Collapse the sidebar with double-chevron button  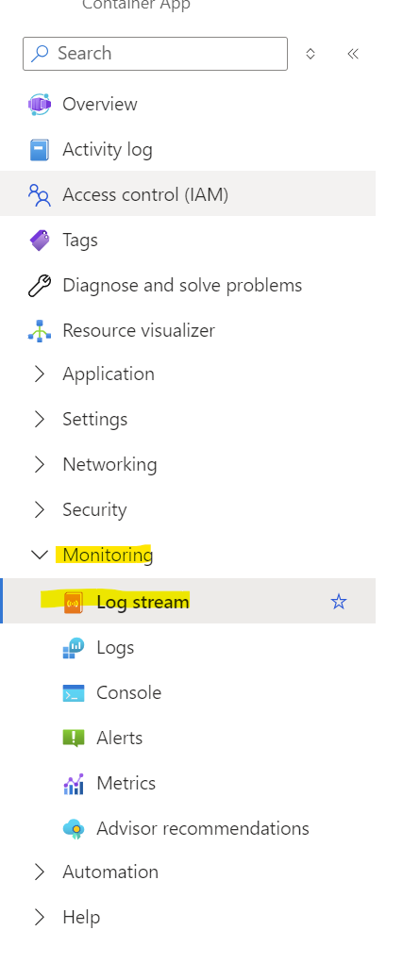353,54
